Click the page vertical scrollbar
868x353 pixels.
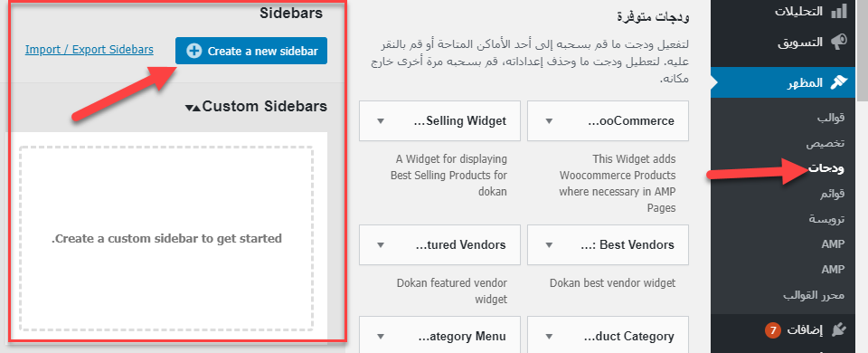[862, 176]
